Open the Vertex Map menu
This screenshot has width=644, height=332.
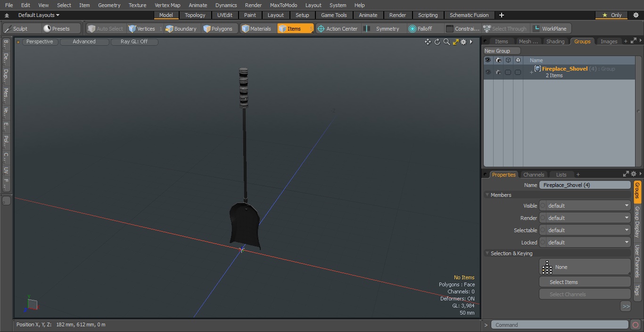167,5
